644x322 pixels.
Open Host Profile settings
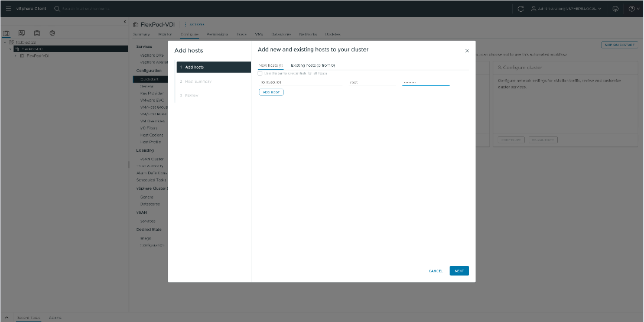pos(150,142)
